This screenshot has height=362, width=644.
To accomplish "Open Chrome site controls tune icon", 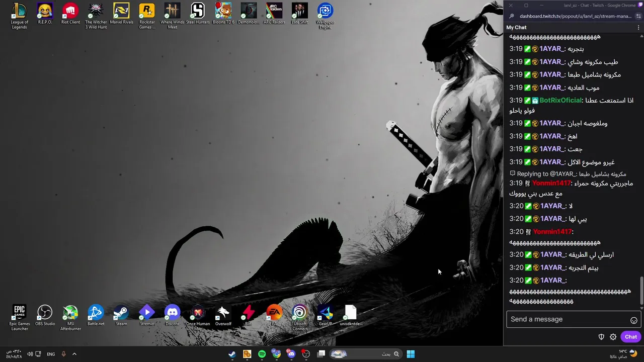I will pyautogui.click(x=638, y=16).
